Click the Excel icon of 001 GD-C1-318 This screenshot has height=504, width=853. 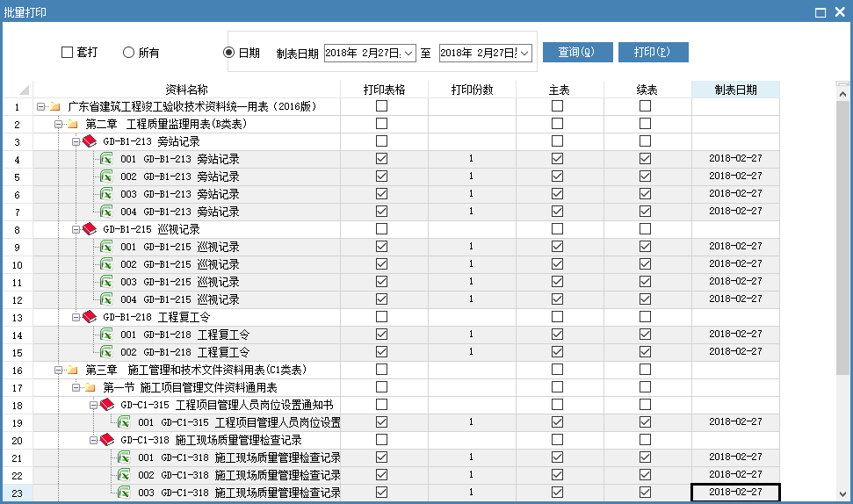click(x=124, y=457)
